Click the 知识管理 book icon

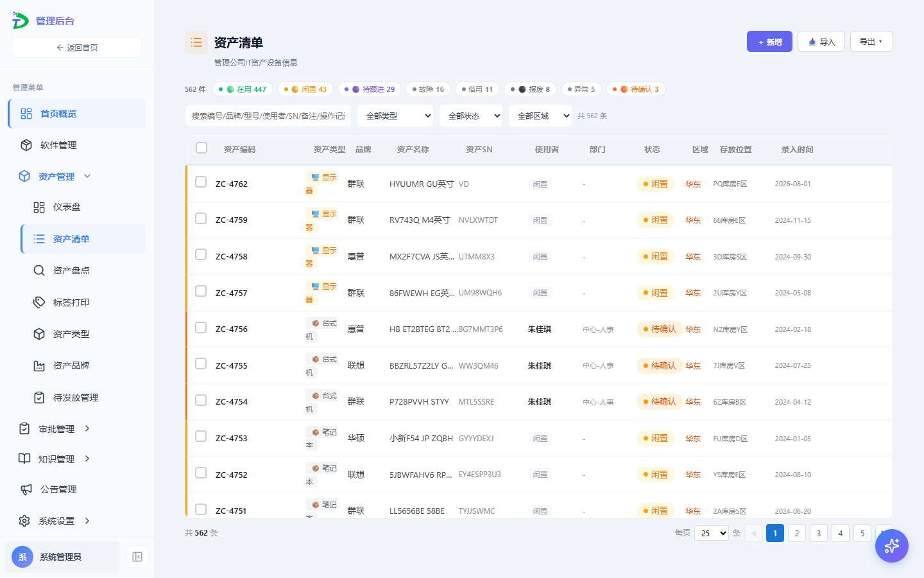[x=24, y=459]
